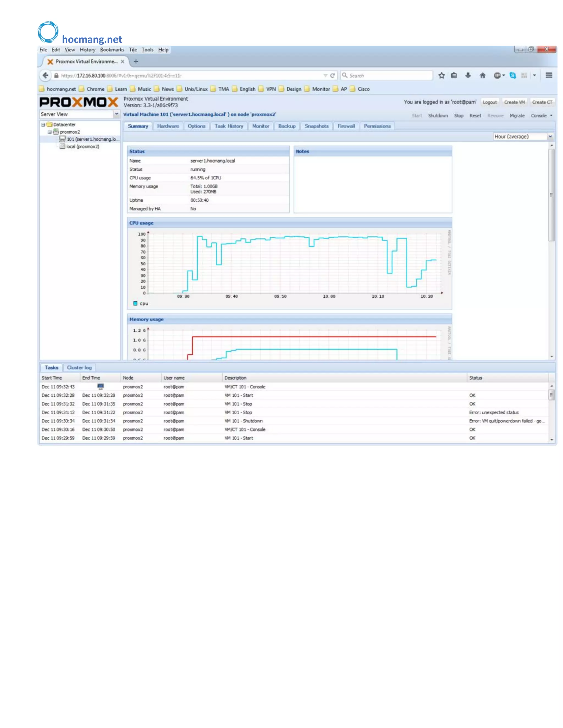Select local (proxmox2) in the tree
The height and width of the screenshot is (728, 563).
click(x=82, y=146)
